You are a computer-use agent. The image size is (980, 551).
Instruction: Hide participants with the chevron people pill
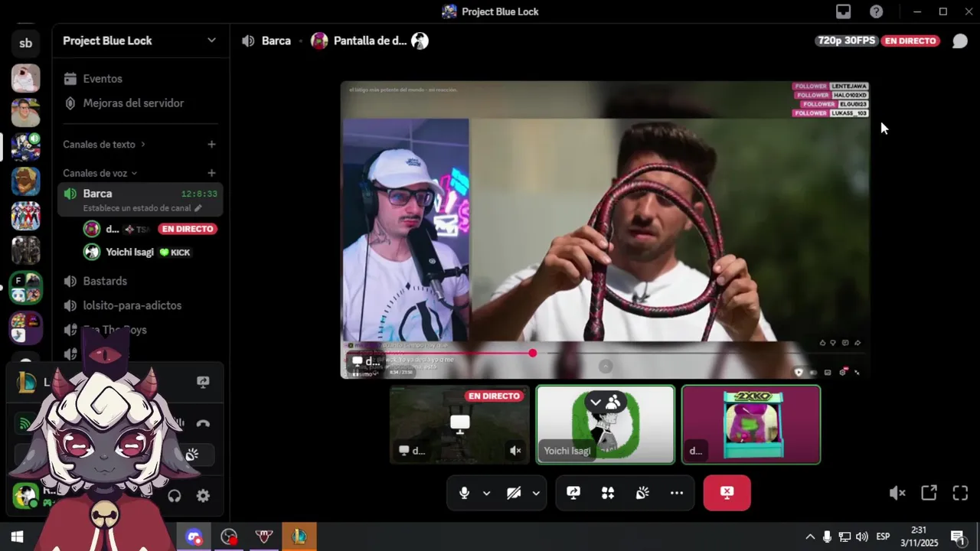click(605, 402)
